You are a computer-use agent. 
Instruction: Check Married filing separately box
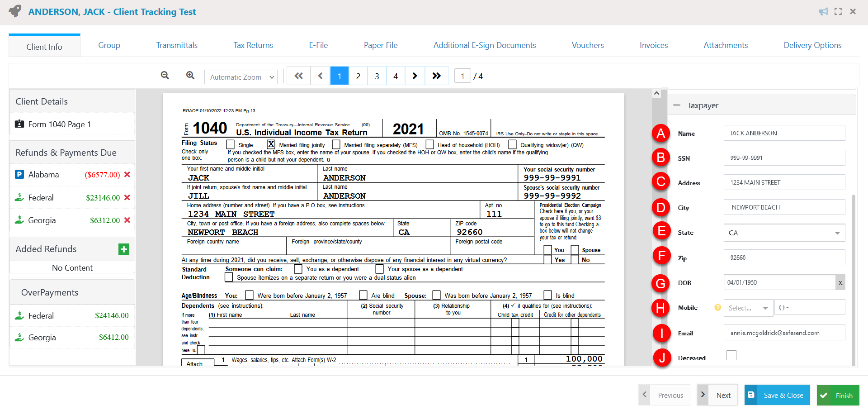coord(336,144)
